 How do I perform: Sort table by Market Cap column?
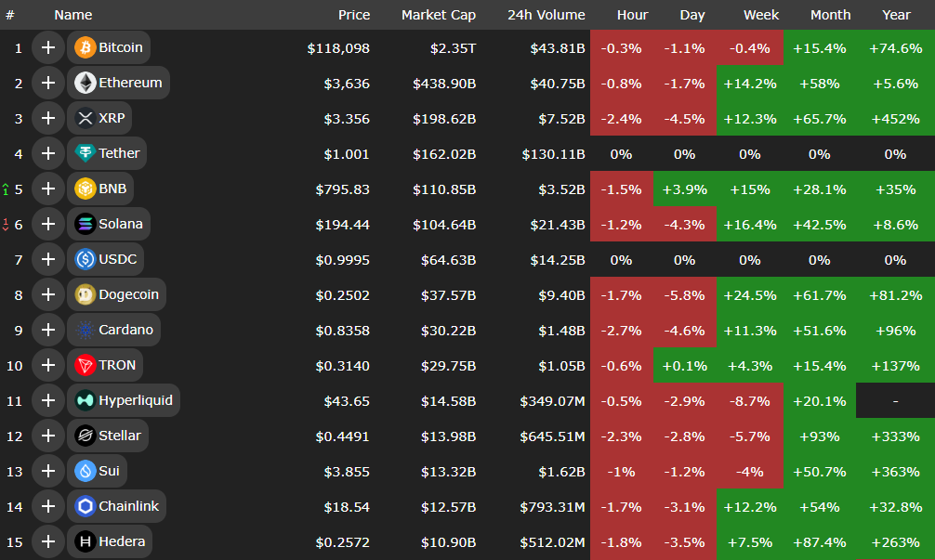[x=438, y=15]
